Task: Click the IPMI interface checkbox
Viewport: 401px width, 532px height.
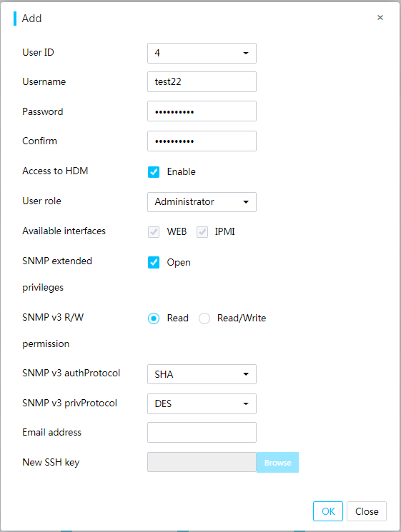Action: 202,232
